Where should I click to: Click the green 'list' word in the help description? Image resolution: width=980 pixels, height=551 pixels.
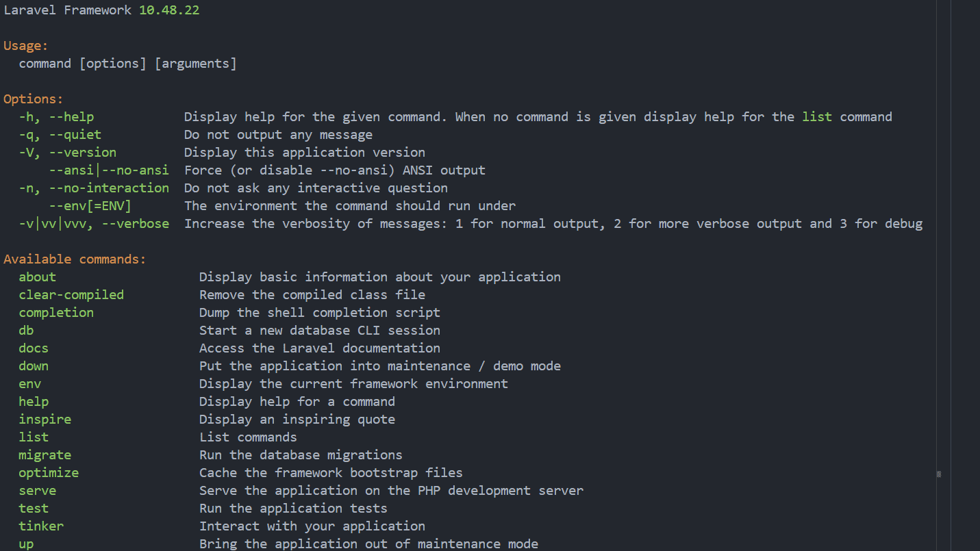(x=817, y=117)
